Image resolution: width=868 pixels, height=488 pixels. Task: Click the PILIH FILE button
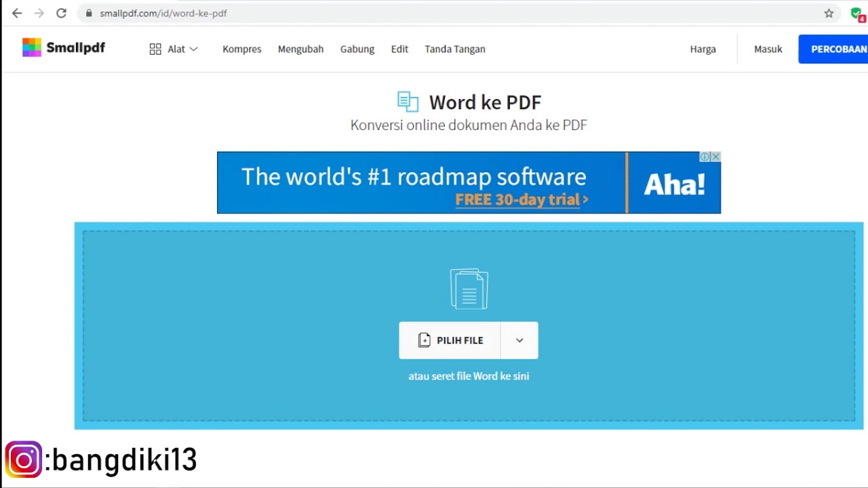[450, 340]
